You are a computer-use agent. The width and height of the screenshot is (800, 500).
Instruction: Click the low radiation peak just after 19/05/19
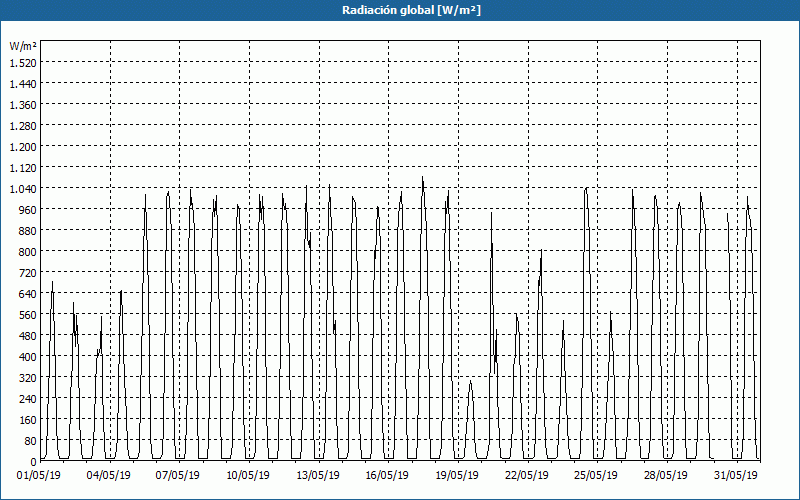pos(470,381)
